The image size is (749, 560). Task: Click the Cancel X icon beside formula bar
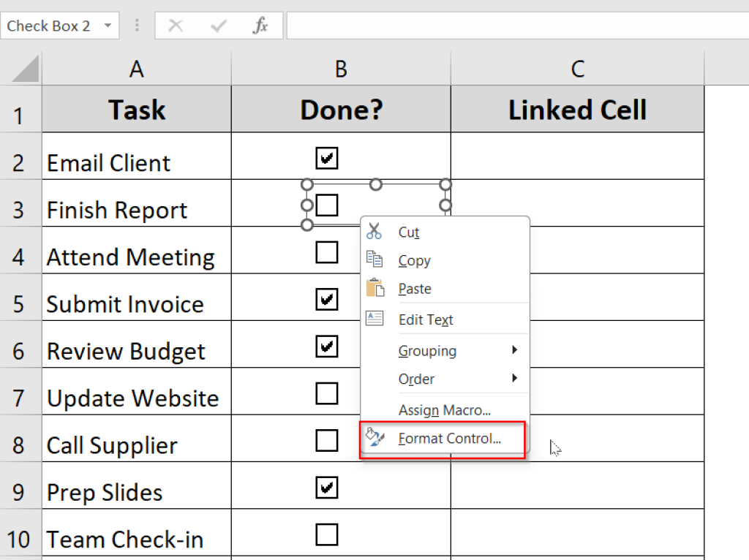coord(176,25)
